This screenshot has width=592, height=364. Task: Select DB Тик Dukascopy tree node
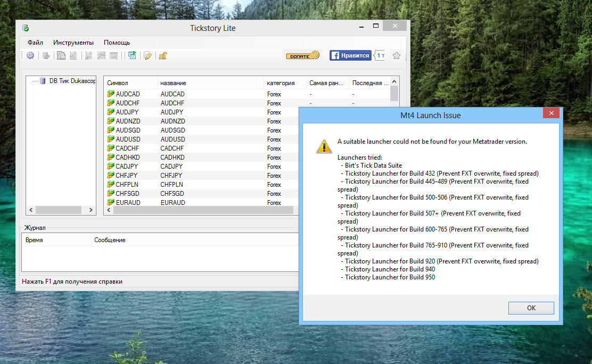click(x=72, y=81)
